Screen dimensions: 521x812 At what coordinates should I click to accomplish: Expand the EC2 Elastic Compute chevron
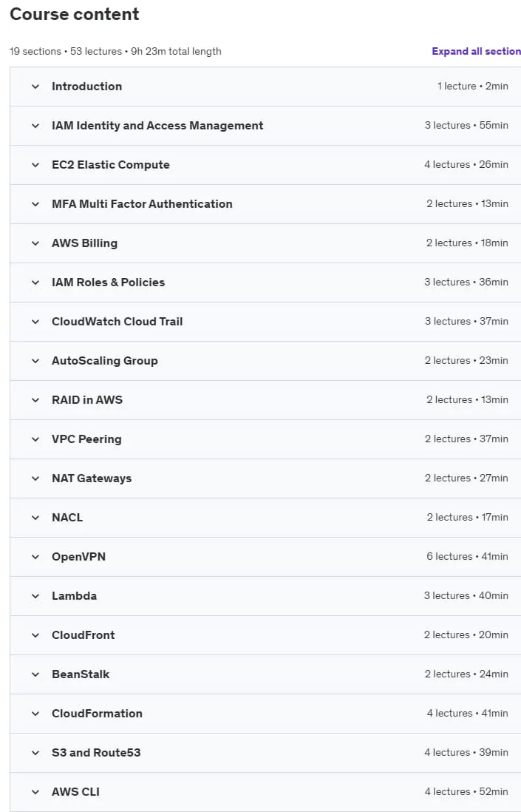(x=35, y=165)
